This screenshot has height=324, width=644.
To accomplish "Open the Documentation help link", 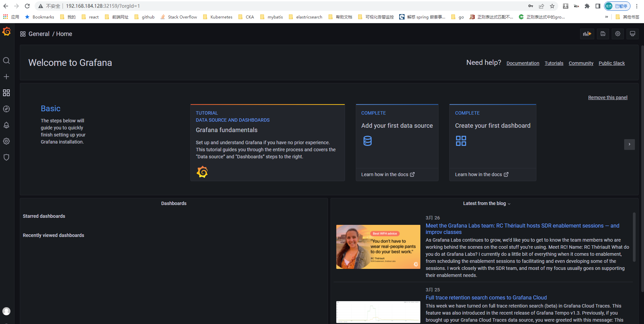I will click(x=523, y=63).
